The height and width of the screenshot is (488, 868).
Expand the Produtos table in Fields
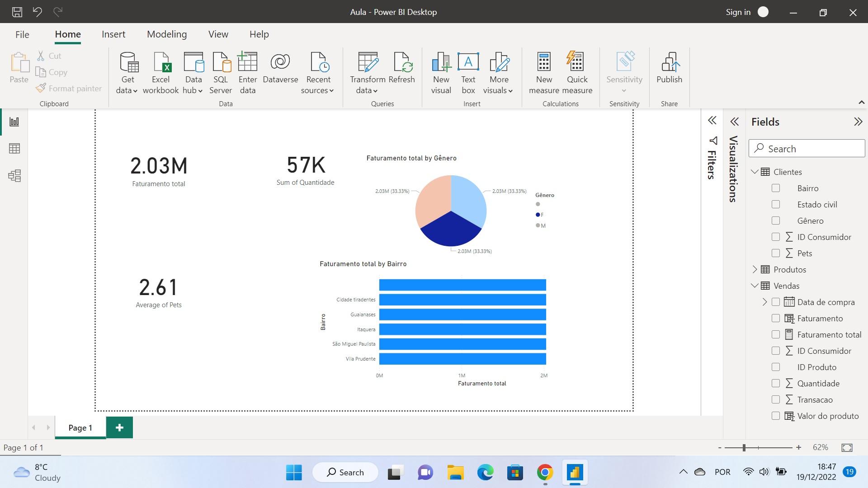756,270
